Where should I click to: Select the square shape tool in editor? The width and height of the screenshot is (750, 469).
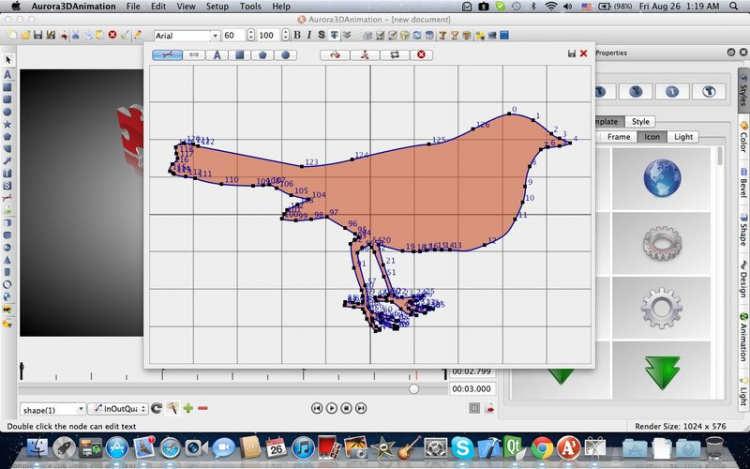pyautogui.click(x=240, y=55)
